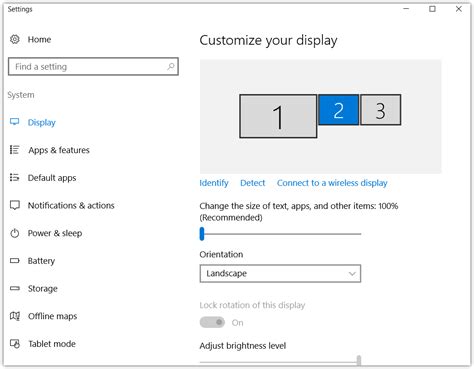Click the Power & sleep icon
The width and height of the screenshot is (474, 369).
(x=15, y=233)
